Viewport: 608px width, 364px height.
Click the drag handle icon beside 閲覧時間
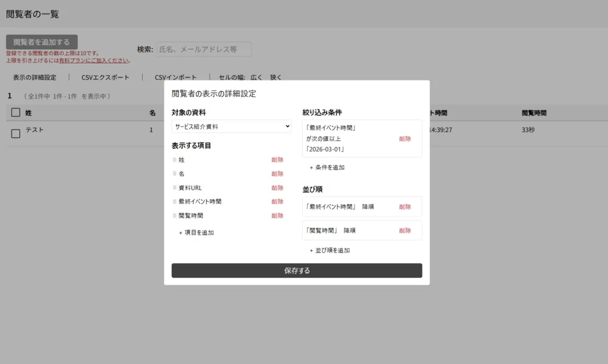(174, 215)
